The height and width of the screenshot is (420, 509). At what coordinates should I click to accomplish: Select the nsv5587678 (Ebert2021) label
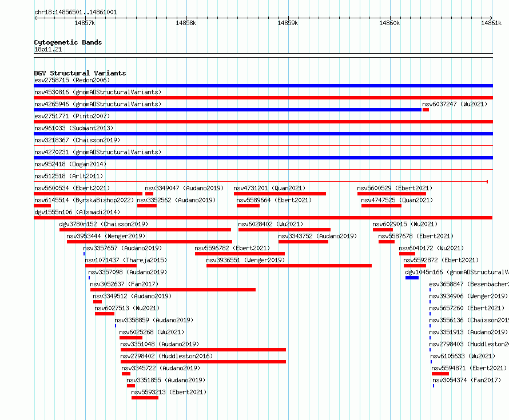click(416, 236)
